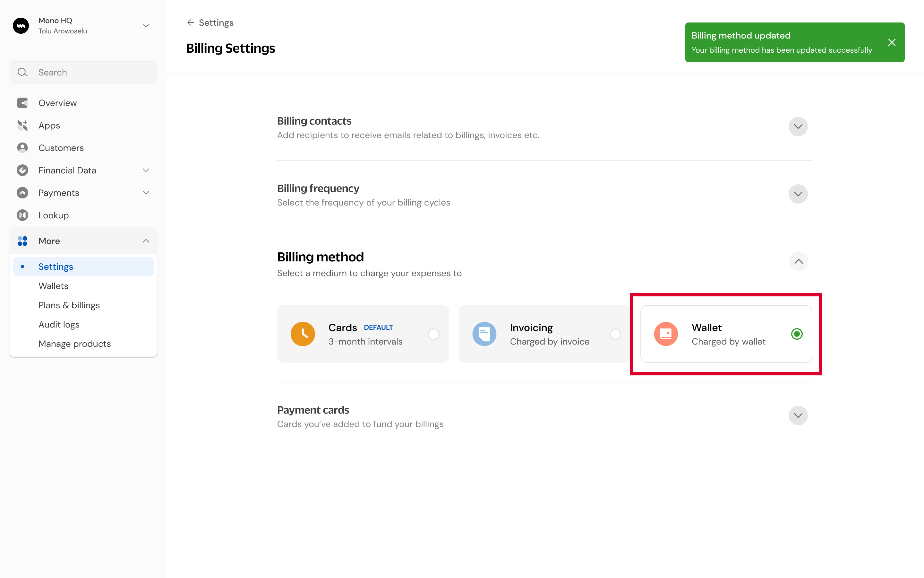This screenshot has height=578, width=924.
Task: Collapse the More menu chevron
Action: (x=146, y=241)
